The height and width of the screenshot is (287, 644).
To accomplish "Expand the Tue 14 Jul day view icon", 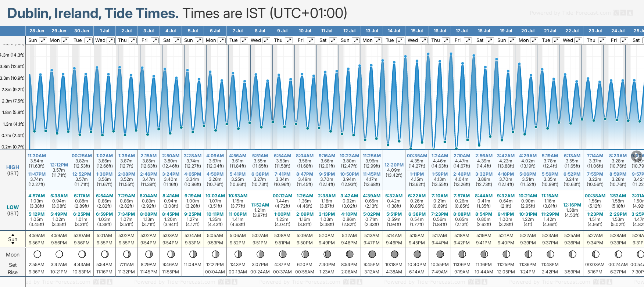I will click(400, 40).
